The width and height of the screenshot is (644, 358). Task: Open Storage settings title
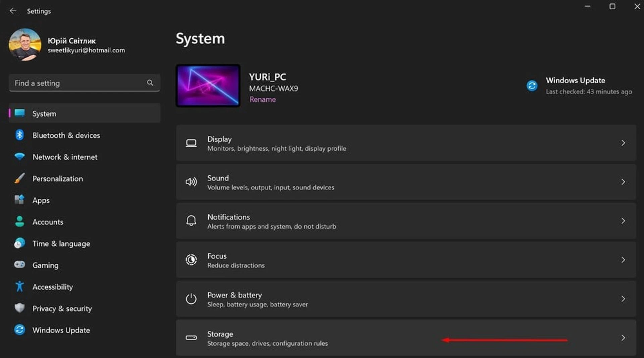pyautogui.click(x=220, y=334)
